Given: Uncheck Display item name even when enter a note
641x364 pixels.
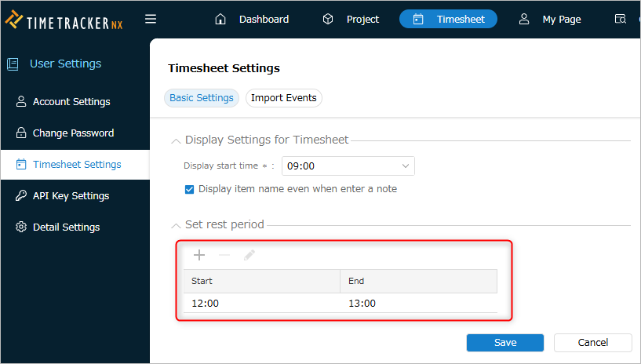Looking at the screenshot, I should [189, 189].
